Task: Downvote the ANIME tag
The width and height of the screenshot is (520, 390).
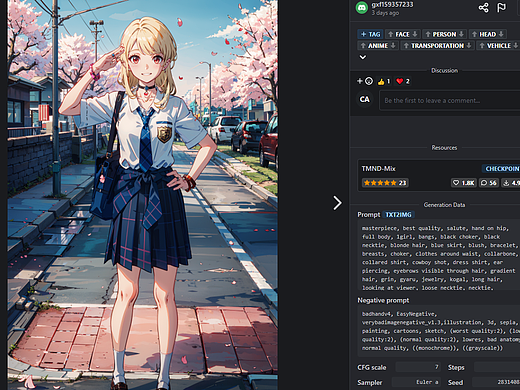Action: pos(393,45)
